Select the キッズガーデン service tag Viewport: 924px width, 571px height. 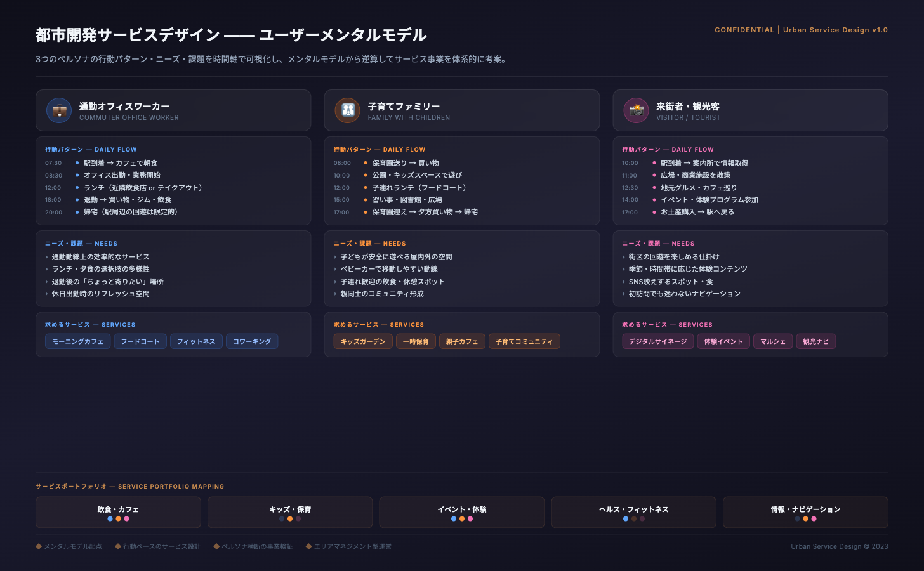point(363,341)
